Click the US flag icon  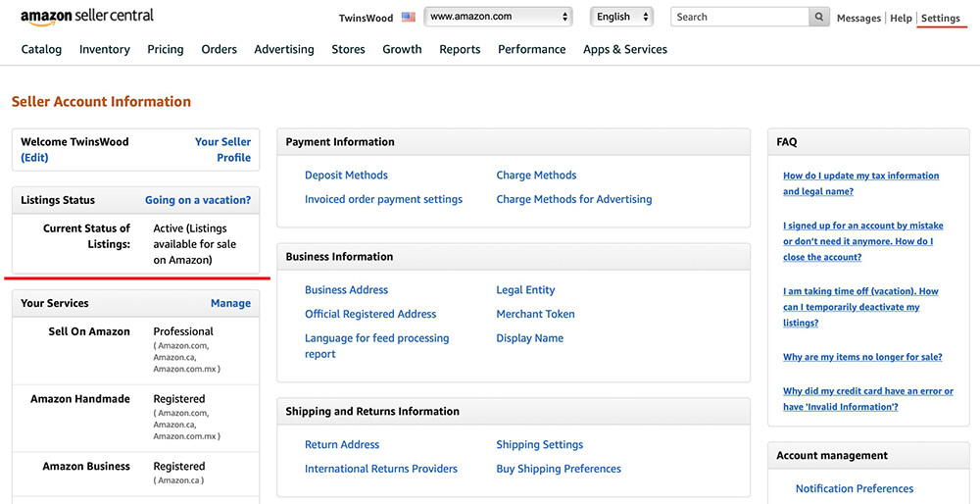(x=408, y=18)
